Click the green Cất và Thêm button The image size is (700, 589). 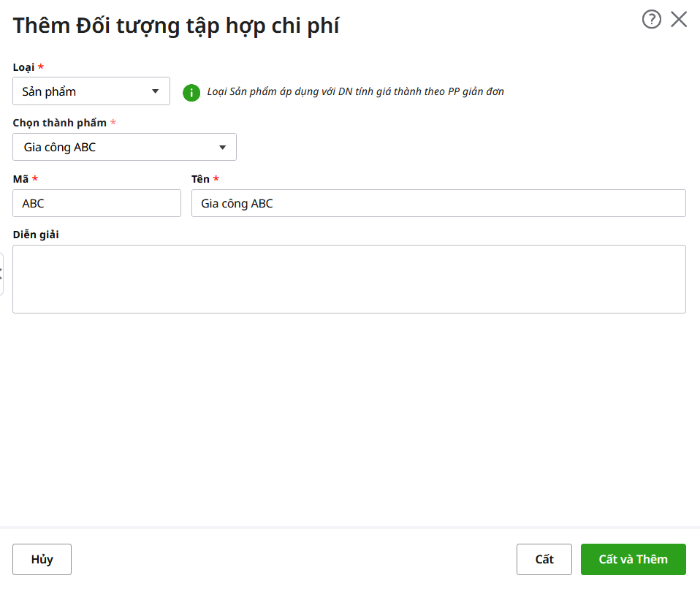[633, 560]
